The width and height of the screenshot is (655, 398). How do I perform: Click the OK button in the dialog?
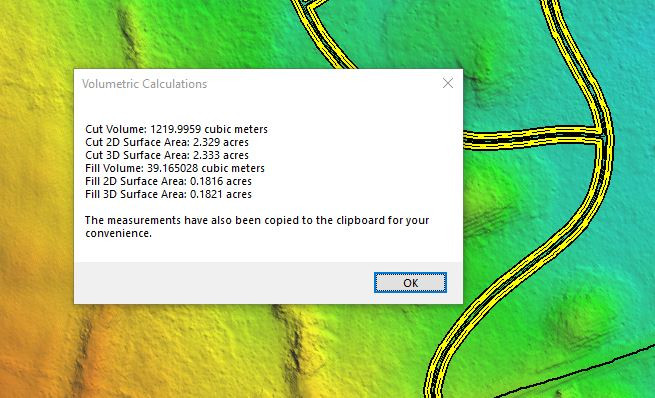410,283
